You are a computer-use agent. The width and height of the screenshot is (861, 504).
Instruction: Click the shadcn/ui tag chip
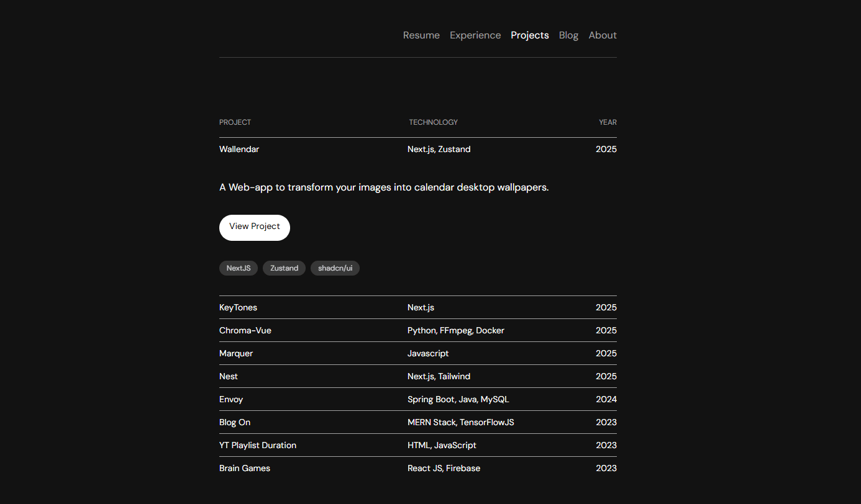(335, 268)
